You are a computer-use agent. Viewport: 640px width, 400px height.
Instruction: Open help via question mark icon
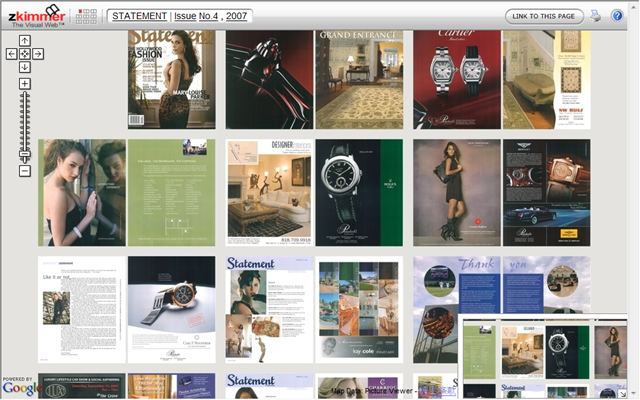pos(617,16)
